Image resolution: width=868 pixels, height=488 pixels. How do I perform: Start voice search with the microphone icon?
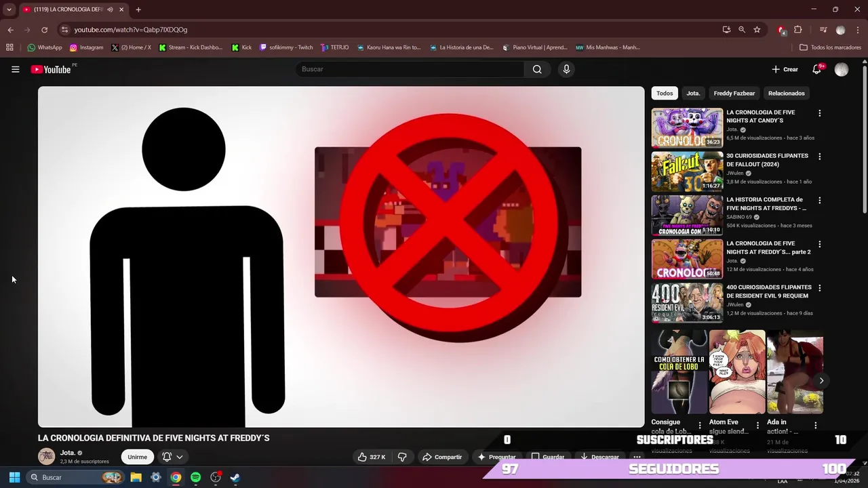[566, 69]
